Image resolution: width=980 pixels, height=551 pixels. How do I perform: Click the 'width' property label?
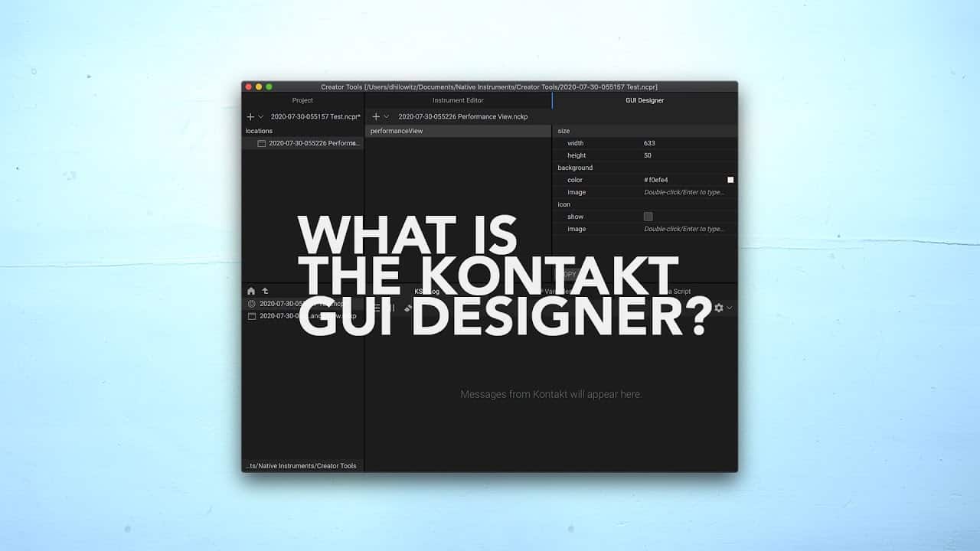(x=575, y=143)
